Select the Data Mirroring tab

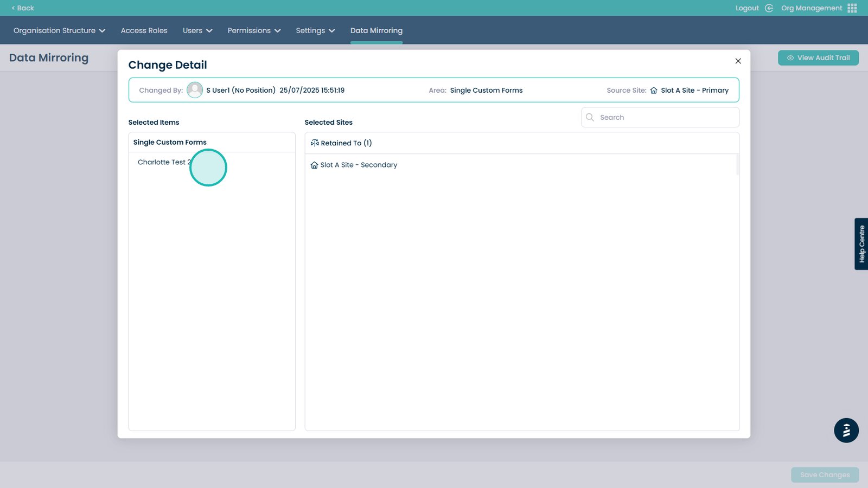click(x=376, y=30)
